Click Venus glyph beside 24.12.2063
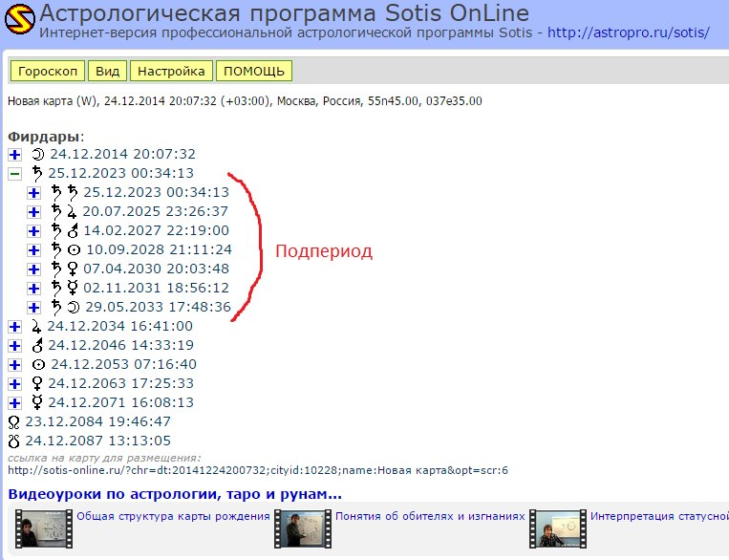This screenshot has height=560, width=729. pos(37,384)
